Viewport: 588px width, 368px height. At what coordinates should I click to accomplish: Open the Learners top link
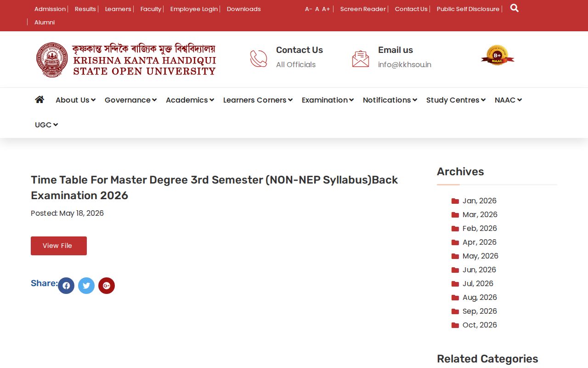[x=118, y=9]
